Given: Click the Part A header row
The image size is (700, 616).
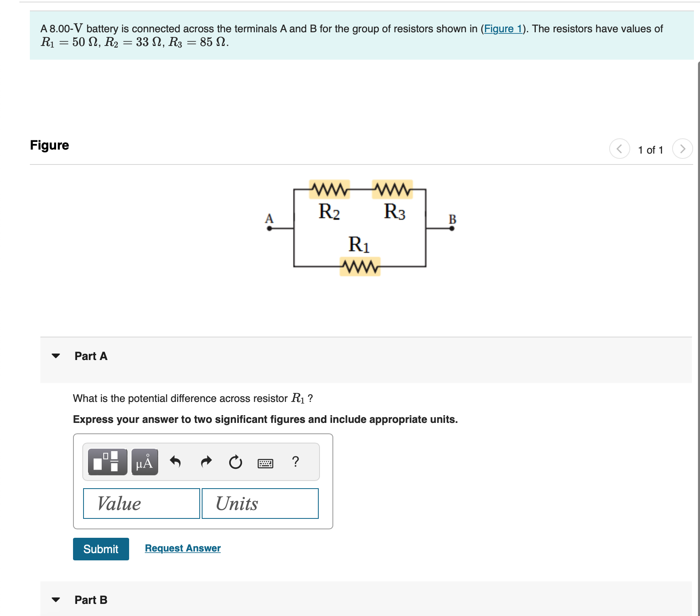Looking at the screenshot, I should click(x=91, y=356).
